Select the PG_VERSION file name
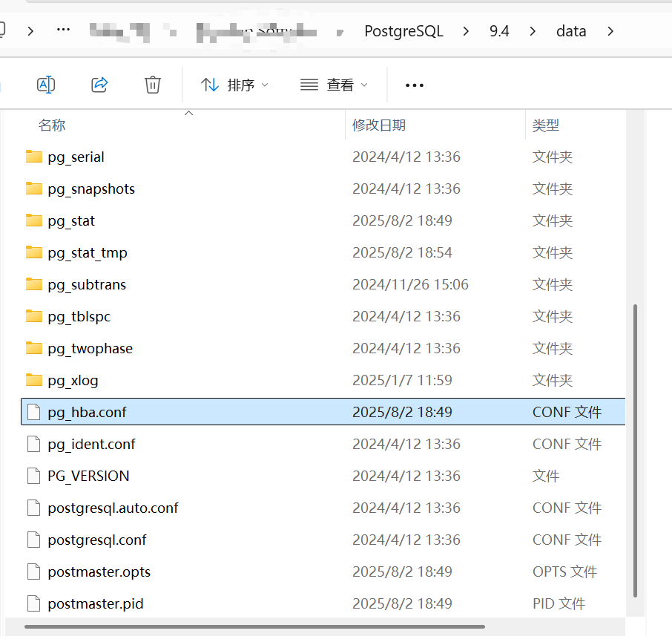672x642 pixels. tap(88, 476)
